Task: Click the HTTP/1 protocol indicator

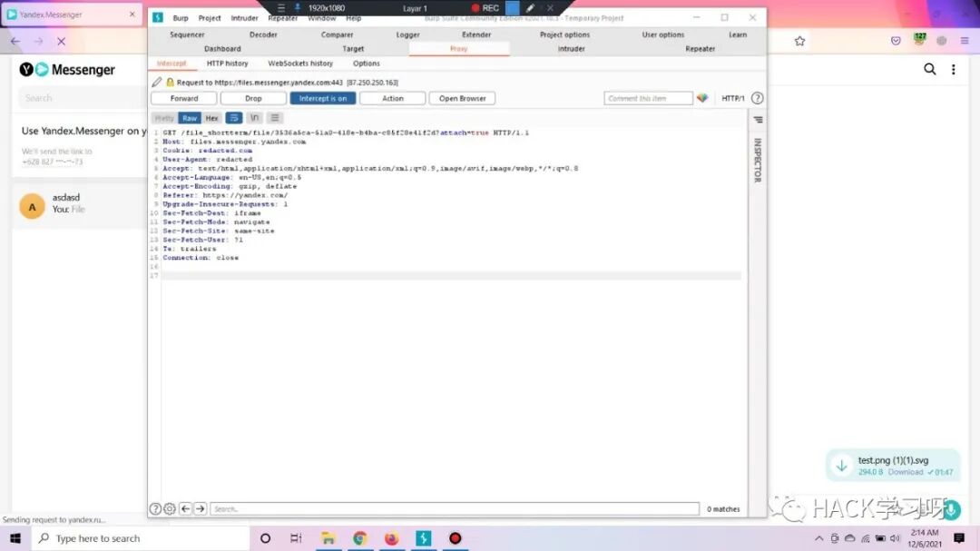Action: (732, 98)
